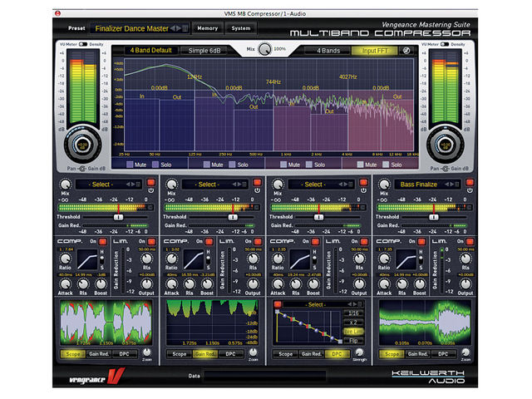Switch band 2 display to Scope tab
This screenshot has height=399, width=532.
point(180,354)
